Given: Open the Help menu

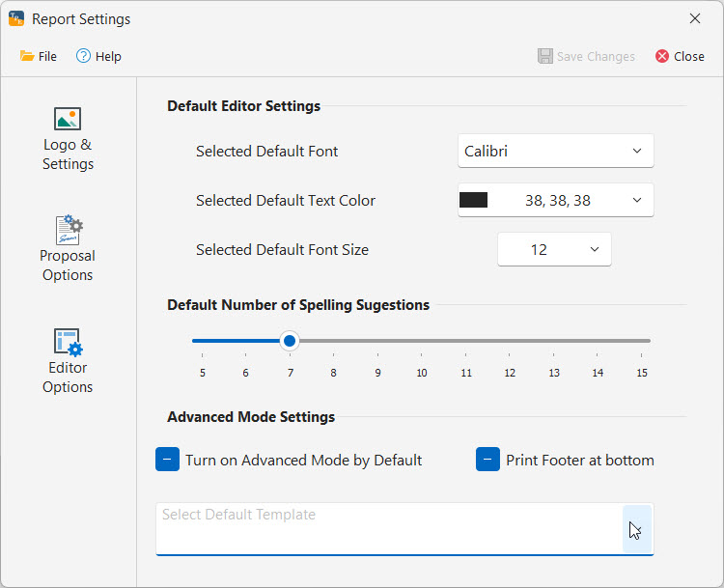Looking at the screenshot, I should (98, 56).
